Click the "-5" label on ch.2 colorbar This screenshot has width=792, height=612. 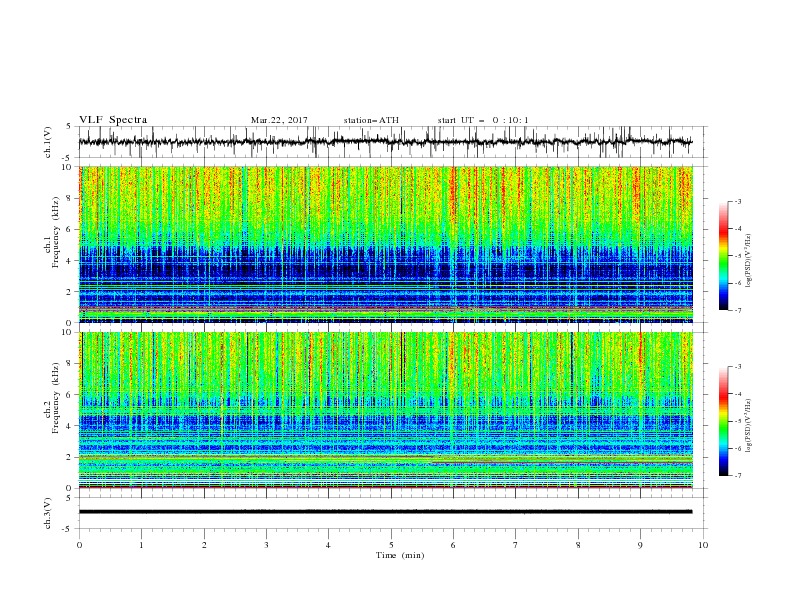point(738,421)
